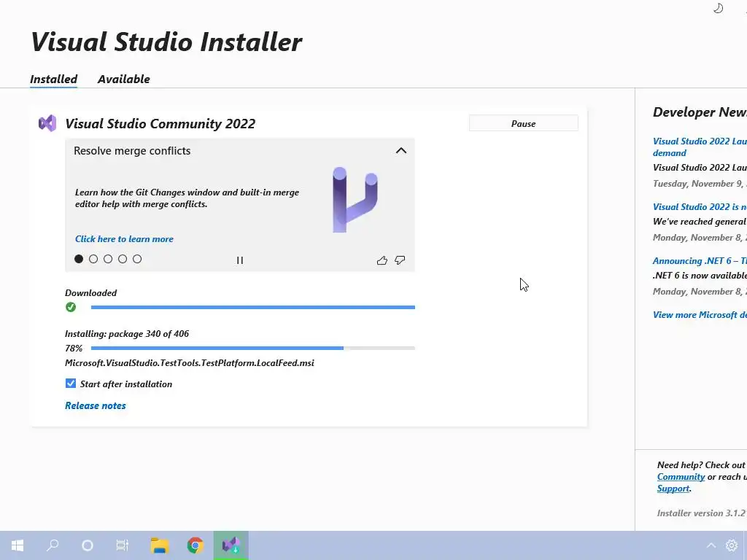Show hidden system tray icons

(711, 545)
